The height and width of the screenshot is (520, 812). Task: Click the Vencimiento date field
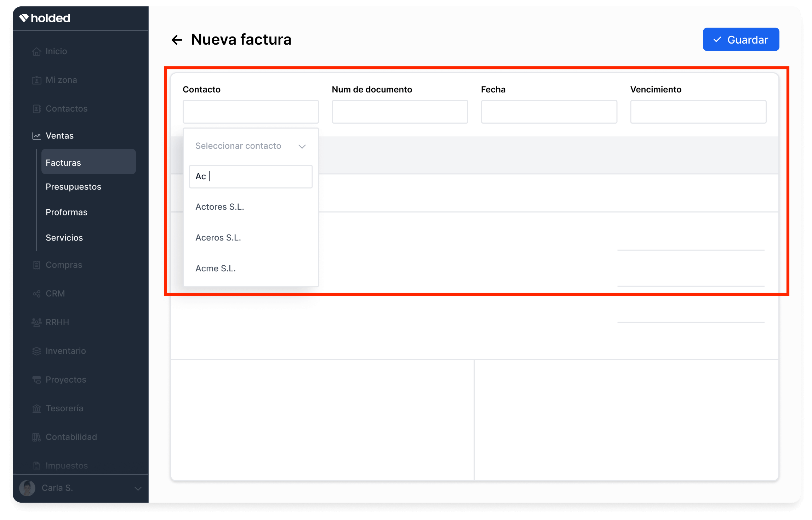698,112
